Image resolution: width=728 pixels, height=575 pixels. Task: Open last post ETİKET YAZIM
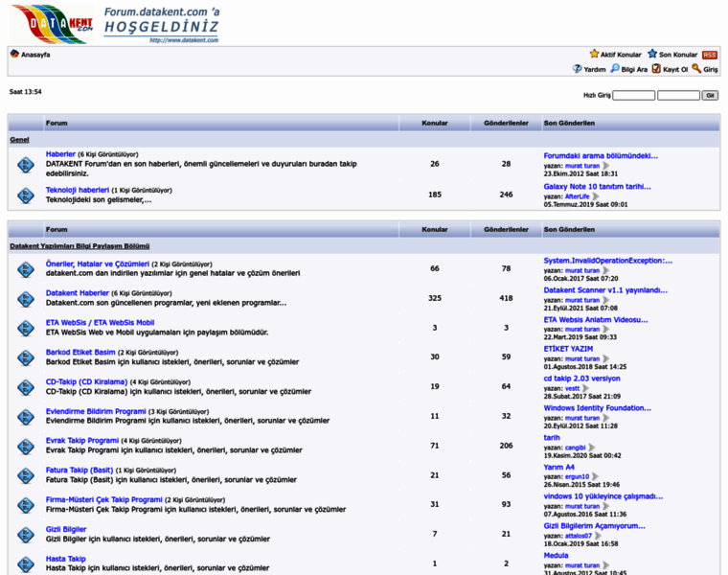pyautogui.click(x=568, y=349)
